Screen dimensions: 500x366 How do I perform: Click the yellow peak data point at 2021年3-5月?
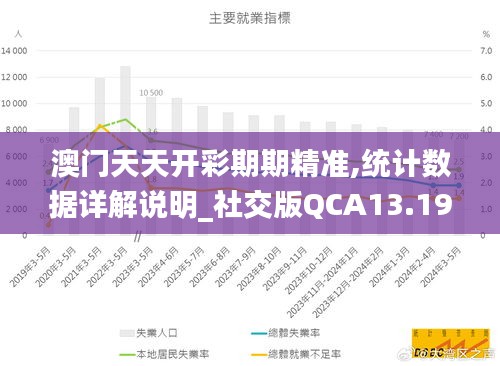coord(100,126)
